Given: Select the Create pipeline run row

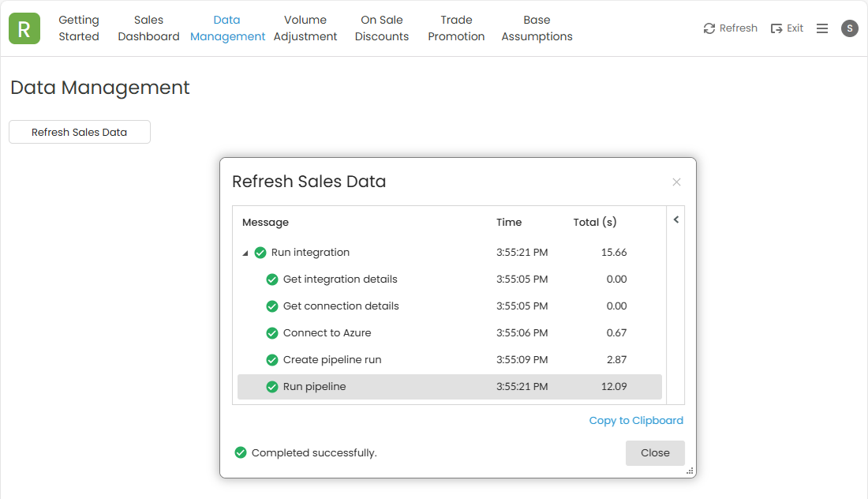Looking at the screenshot, I should click(332, 360).
